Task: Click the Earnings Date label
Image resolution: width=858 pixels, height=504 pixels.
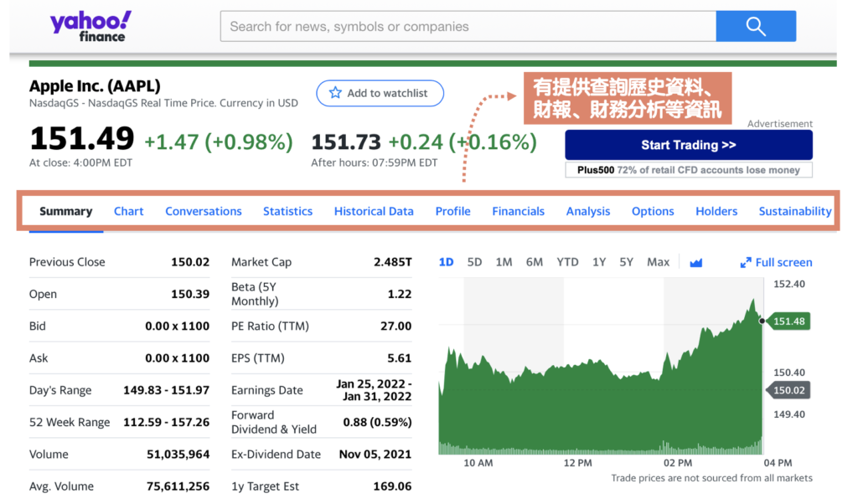Action: pyautogui.click(x=267, y=390)
